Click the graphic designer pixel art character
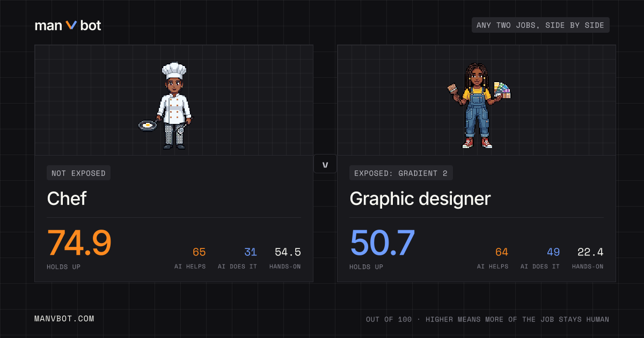The image size is (644, 338). pos(479,106)
